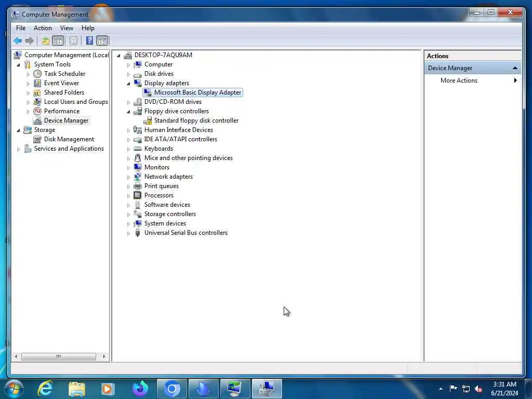Click the network tray icon

pyautogui.click(x=466, y=389)
